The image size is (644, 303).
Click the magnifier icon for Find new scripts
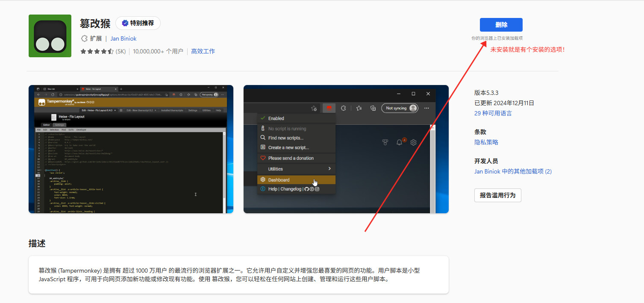(263, 138)
